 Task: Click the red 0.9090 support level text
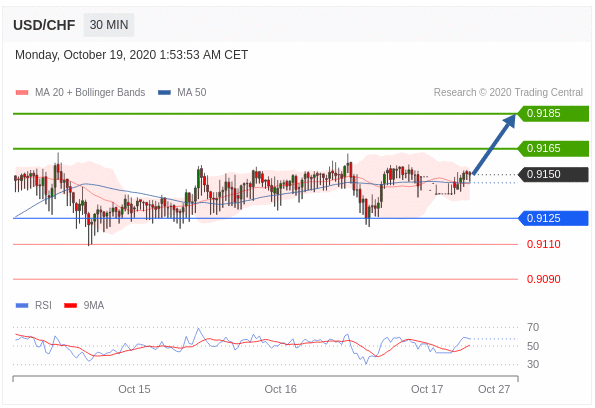tap(543, 279)
